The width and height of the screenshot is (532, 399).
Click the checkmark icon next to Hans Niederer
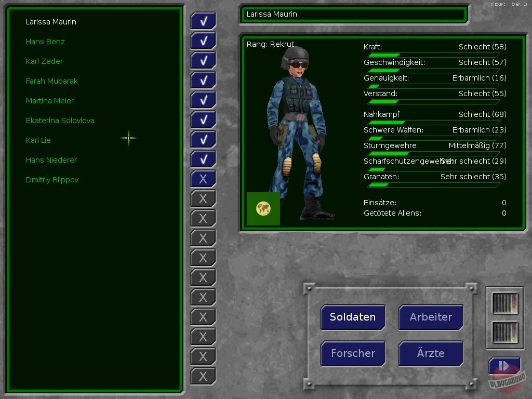tap(203, 159)
